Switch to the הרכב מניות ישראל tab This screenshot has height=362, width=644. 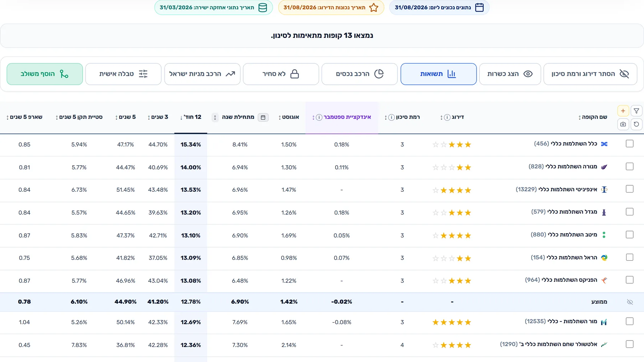[x=202, y=74]
